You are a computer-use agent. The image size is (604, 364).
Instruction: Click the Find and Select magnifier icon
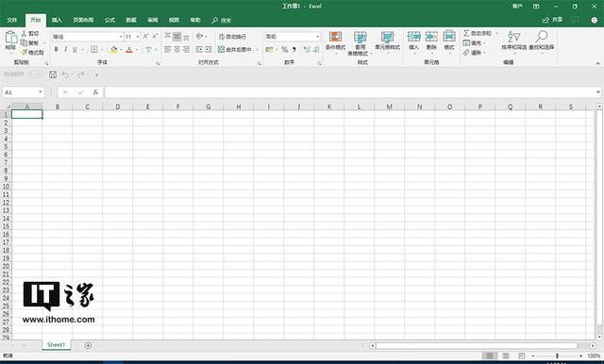(x=541, y=37)
